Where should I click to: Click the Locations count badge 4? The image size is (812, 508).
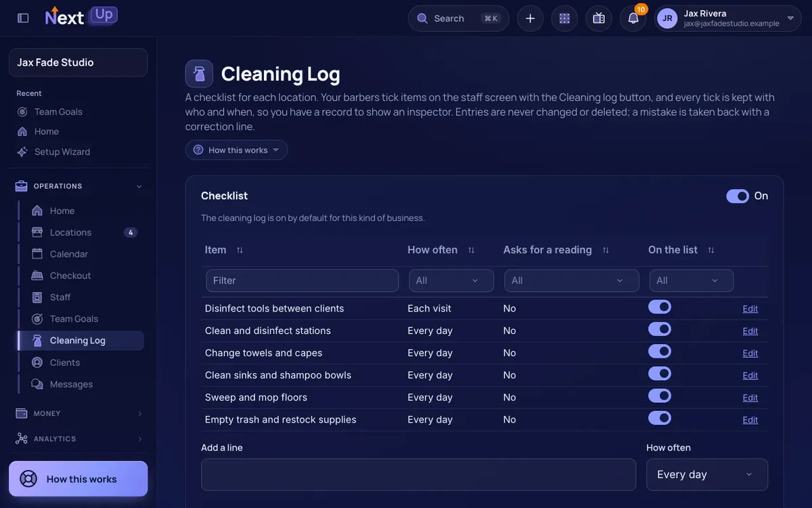pos(131,232)
